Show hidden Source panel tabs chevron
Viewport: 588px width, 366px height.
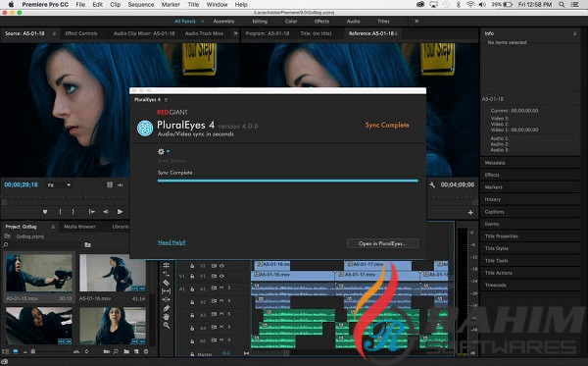coord(235,33)
